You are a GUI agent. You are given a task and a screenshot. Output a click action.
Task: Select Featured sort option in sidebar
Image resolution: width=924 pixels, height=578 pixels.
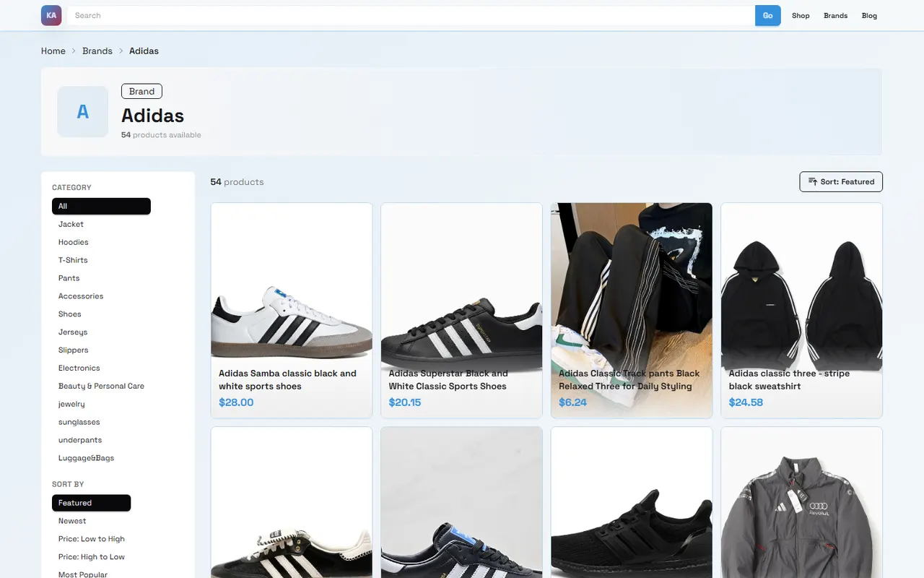[x=91, y=503]
